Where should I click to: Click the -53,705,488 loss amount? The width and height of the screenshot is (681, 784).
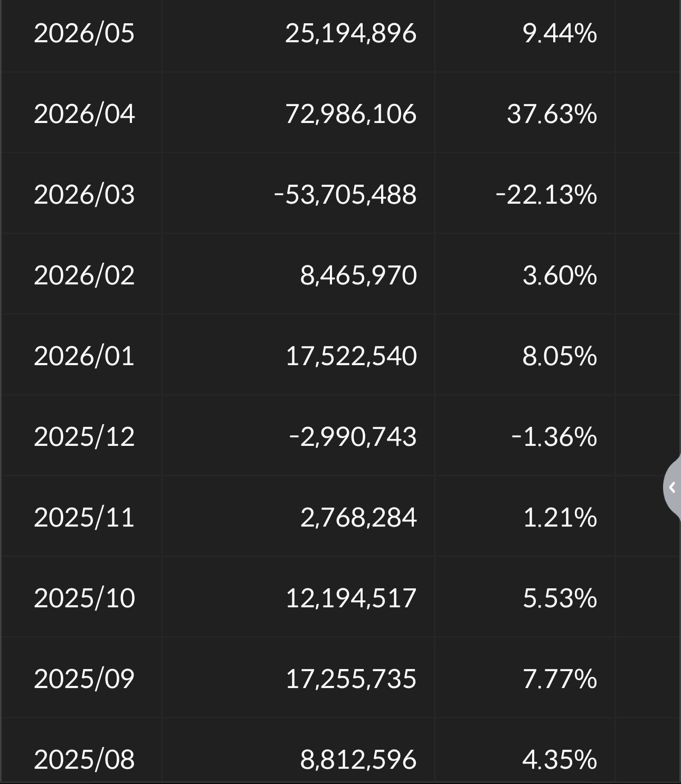click(345, 195)
